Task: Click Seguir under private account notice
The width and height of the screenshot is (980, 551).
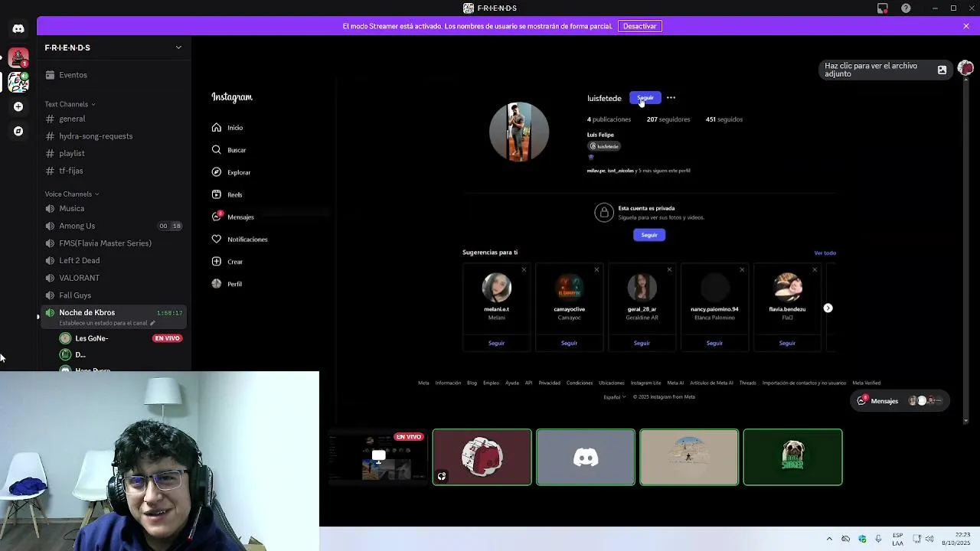Action: [649, 235]
